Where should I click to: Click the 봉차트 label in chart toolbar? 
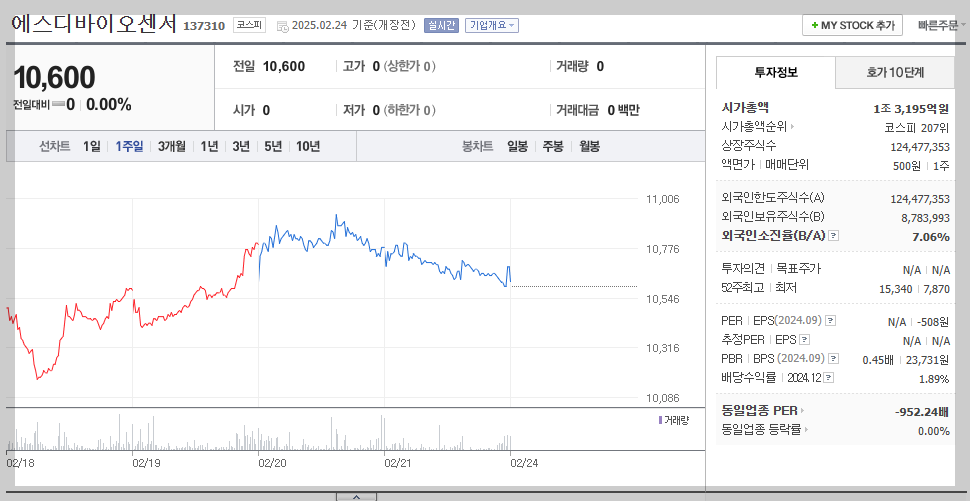click(x=478, y=147)
